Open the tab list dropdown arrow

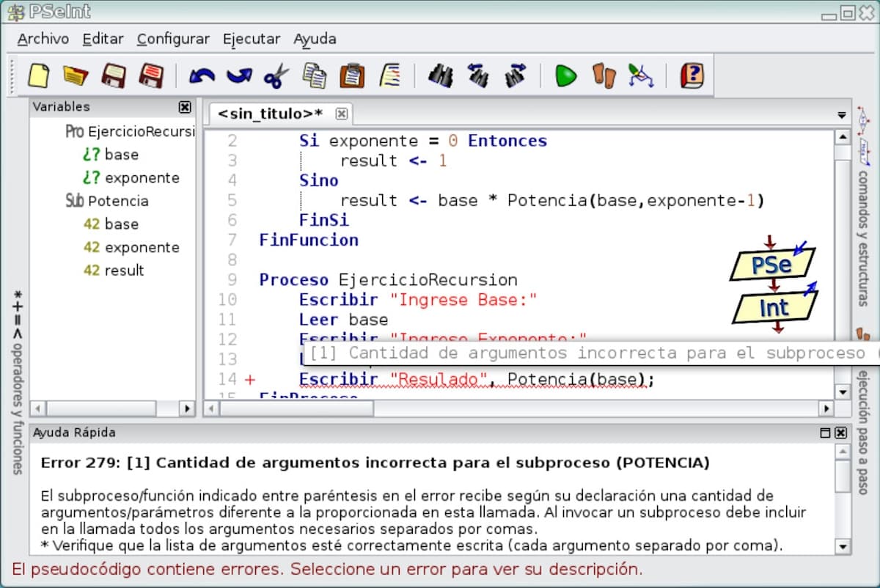click(842, 115)
